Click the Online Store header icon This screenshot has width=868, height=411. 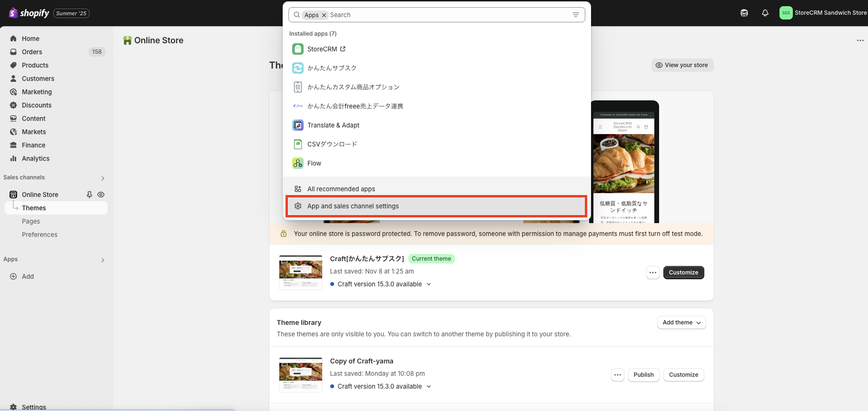coord(127,40)
